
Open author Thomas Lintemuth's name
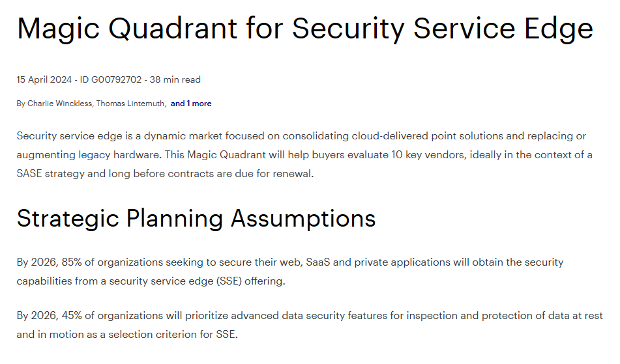(130, 104)
